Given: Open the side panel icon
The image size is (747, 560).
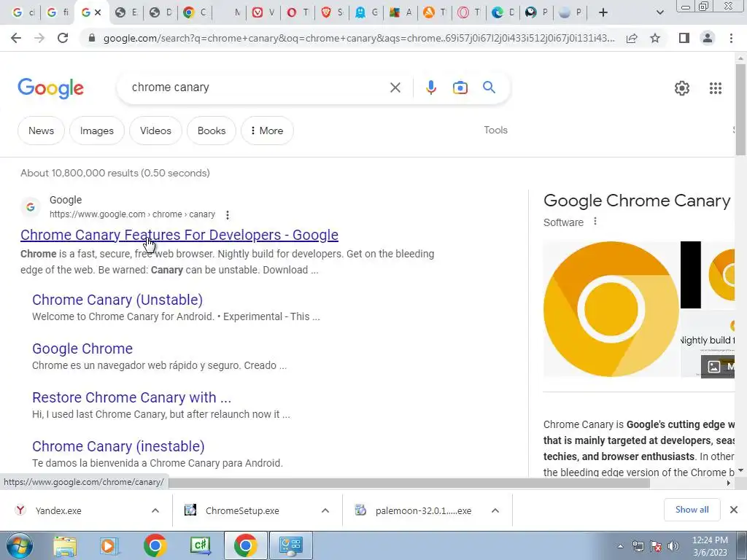Looking at the screenshot, I should (684, 38).
